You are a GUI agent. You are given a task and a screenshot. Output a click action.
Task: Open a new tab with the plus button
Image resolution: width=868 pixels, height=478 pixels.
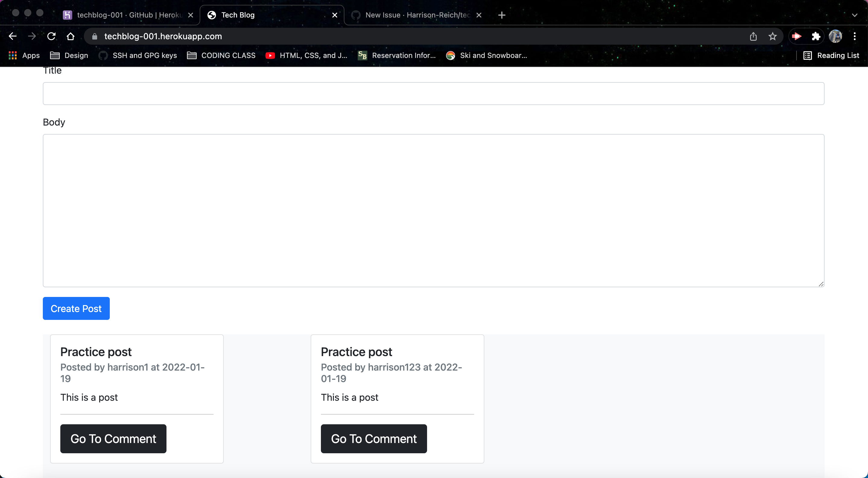pyautogui.click(x=501, y=15)
